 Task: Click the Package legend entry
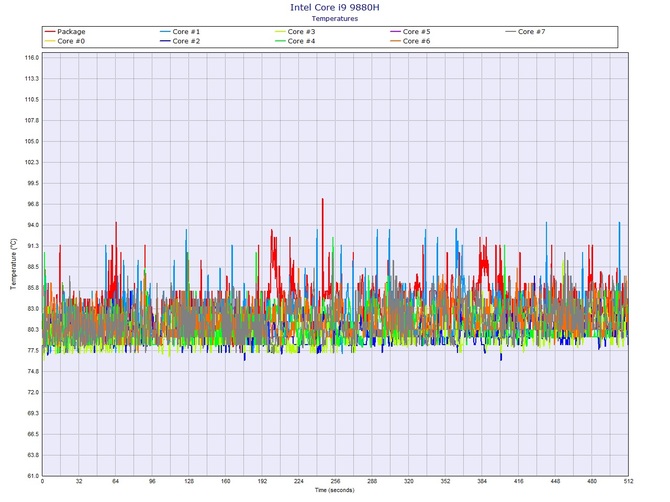[65, 32]
